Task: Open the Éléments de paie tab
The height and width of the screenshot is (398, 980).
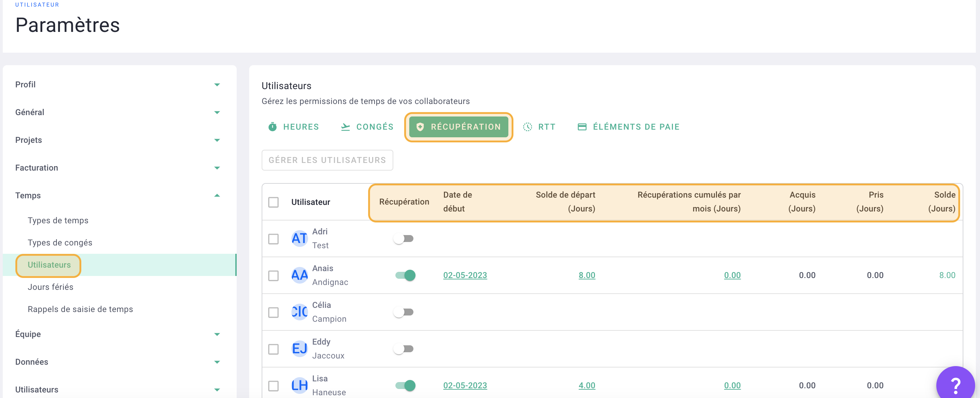Action: tap(629, 127)
